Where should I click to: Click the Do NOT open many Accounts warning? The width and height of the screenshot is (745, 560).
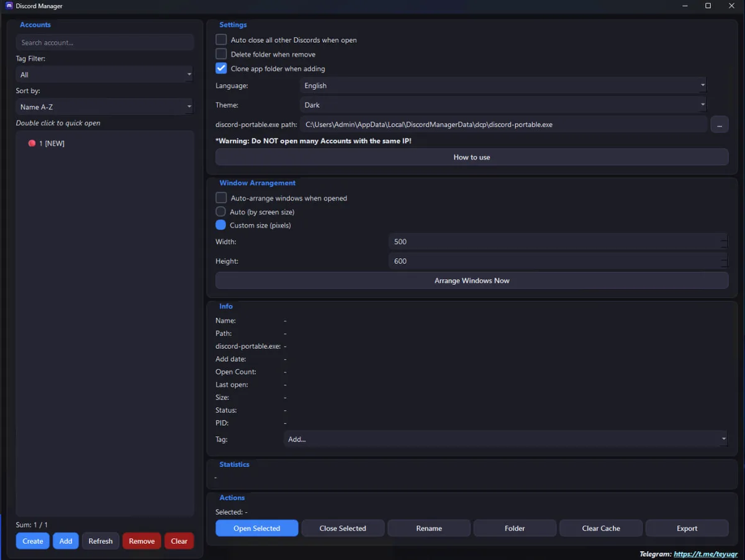coord(314,141)
